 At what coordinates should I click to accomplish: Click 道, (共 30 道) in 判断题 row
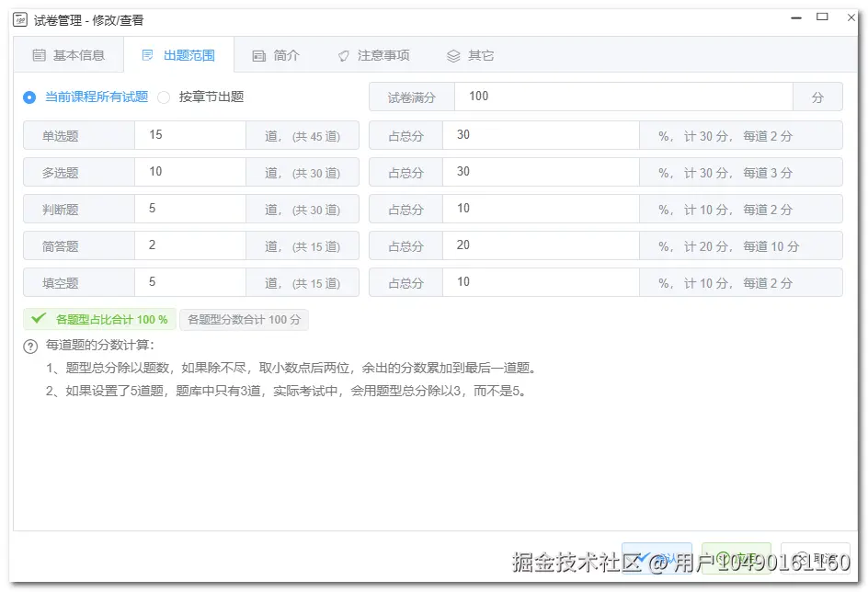(303, 210)
